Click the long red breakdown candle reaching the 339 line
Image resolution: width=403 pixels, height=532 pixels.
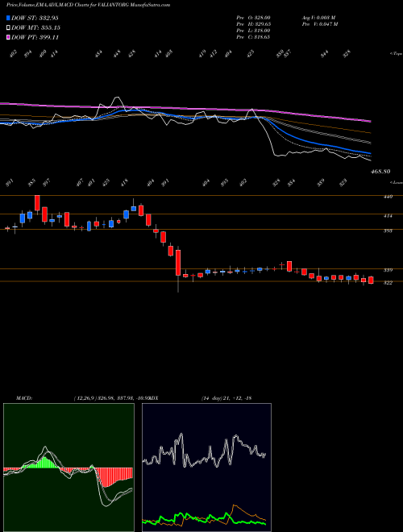[178, 263]
